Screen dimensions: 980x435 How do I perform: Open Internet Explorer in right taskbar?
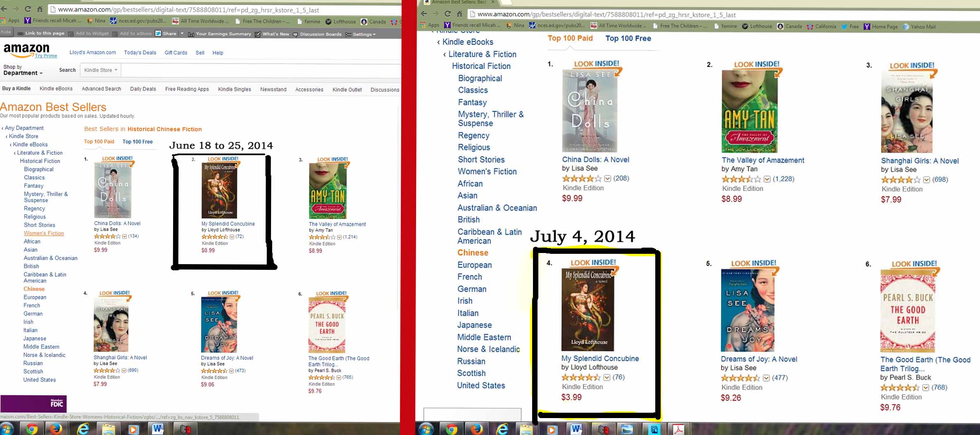[502, 429]
